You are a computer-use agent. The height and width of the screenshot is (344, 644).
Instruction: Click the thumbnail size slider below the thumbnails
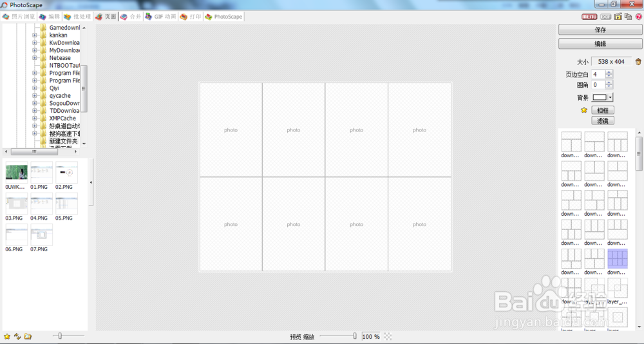(x=68, y=336)
